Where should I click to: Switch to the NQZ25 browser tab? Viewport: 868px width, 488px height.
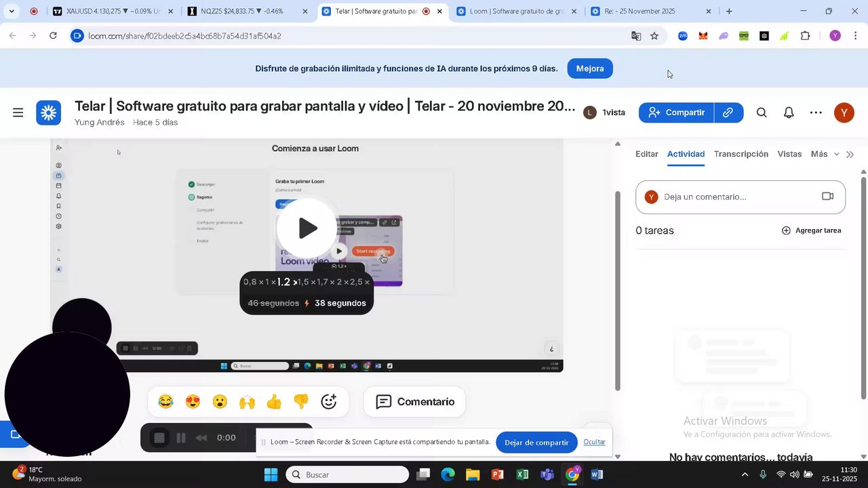tap(248, 12)
